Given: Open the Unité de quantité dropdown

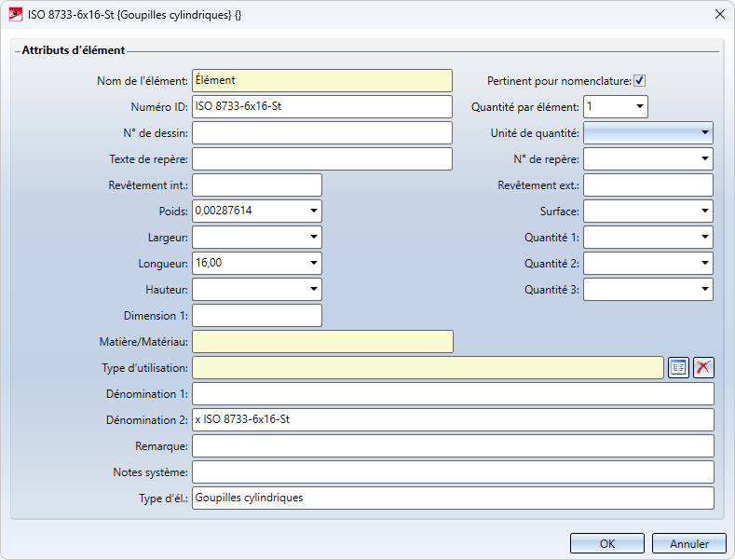Looking at the screenshot, I should 704,133.
